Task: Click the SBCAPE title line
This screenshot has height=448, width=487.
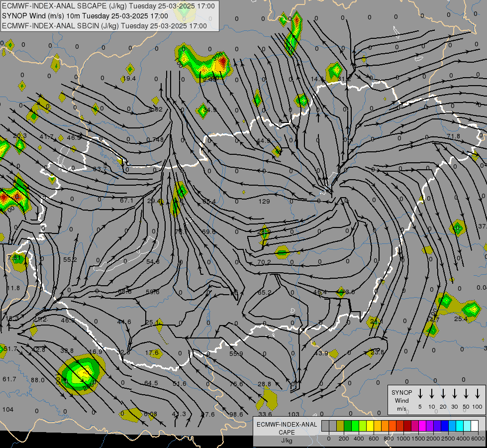Action: 108,6
